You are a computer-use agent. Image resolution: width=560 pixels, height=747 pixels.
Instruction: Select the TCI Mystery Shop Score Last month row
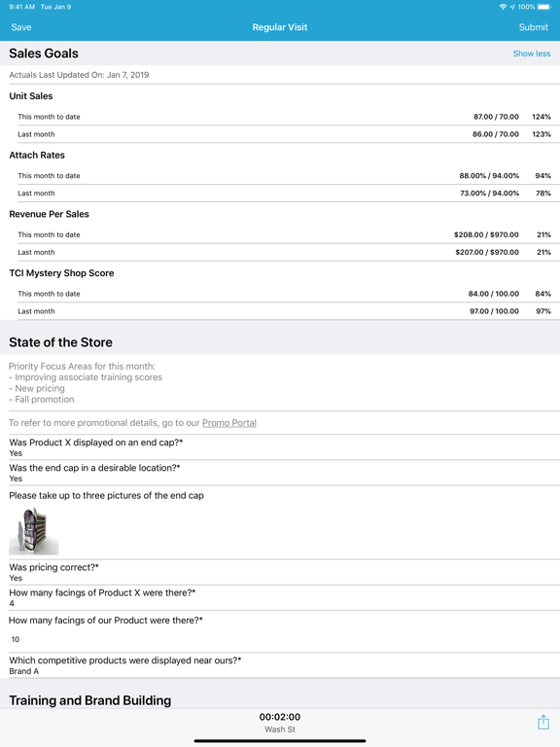coord(284,311)
